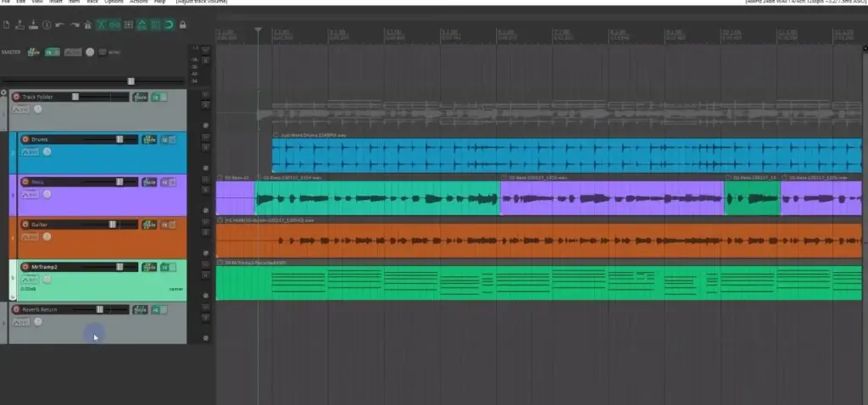Select the Drums audio item in the timeline

click(567, 155)
